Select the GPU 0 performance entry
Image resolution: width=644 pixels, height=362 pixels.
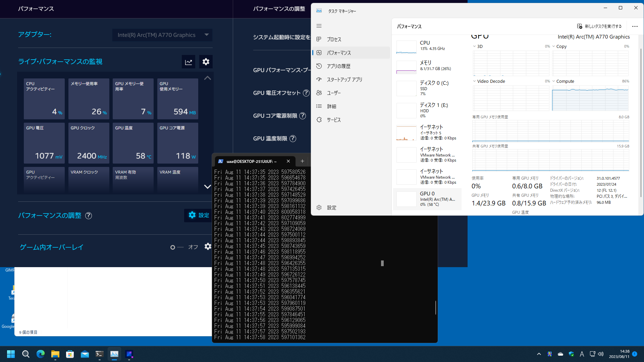coord(427,199)
